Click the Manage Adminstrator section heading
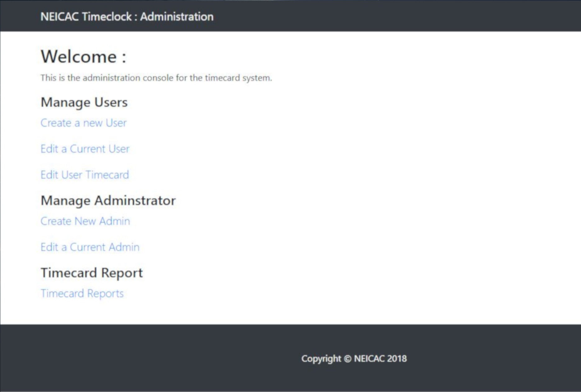The height and width of the screenshot is (392, 581). [x=108, y=201]
